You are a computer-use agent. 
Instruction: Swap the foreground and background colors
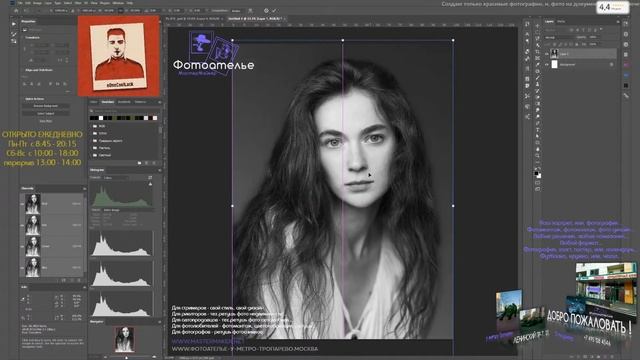[539, 168]
